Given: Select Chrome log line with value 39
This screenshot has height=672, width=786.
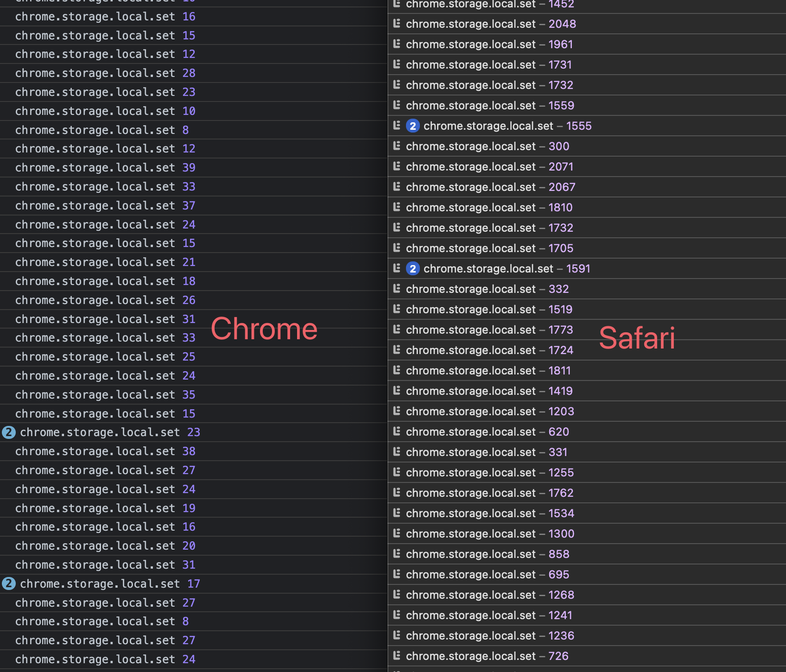Looking at the screenshot, I should coord(105,168).
